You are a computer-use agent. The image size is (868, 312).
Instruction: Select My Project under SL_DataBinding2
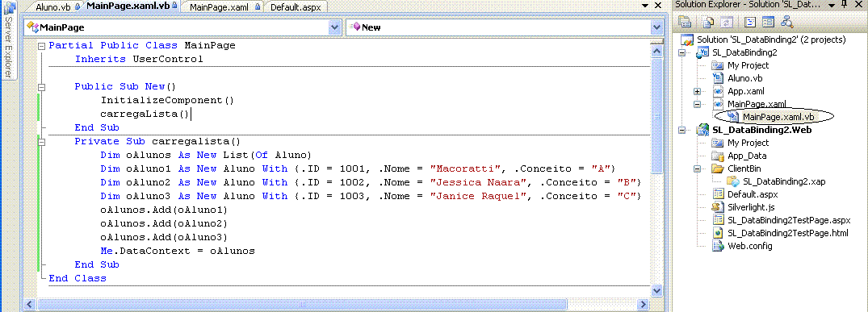click(x=748, y=65)
